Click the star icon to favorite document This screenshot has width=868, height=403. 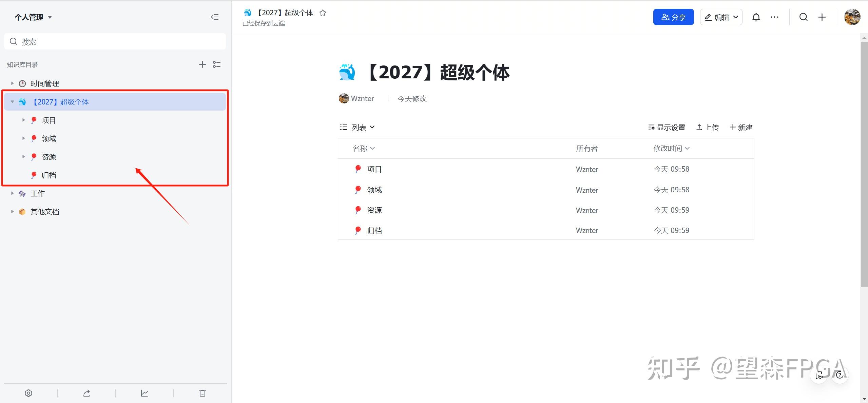pos(323,13)
